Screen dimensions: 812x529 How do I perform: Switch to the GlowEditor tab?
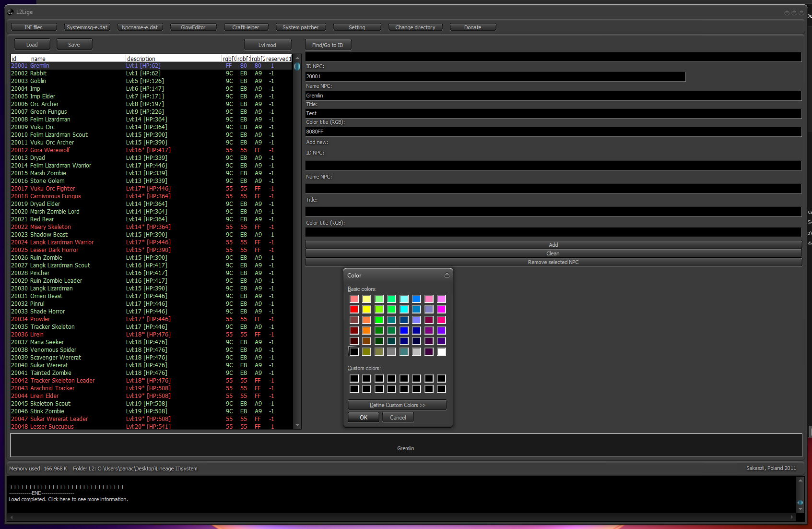[x=193, y=27]
